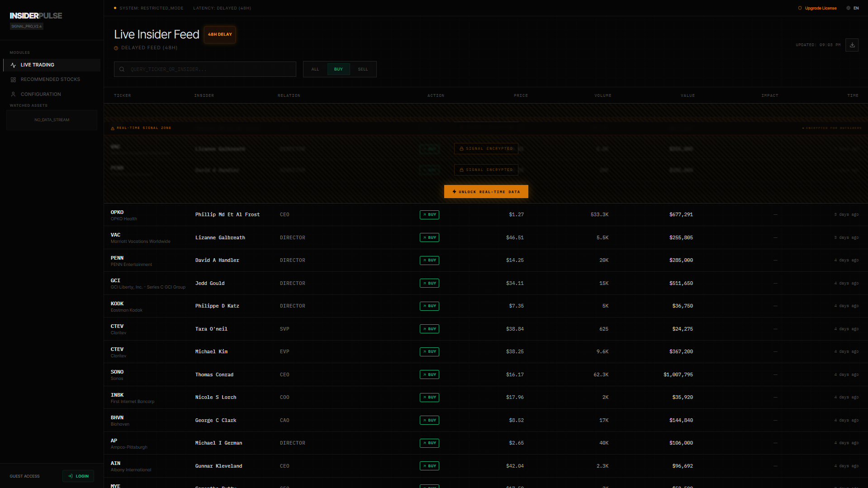Click BUY badge in GCI row
The image size is (868, 488).
pyautogui.click(x=429, y=283)
